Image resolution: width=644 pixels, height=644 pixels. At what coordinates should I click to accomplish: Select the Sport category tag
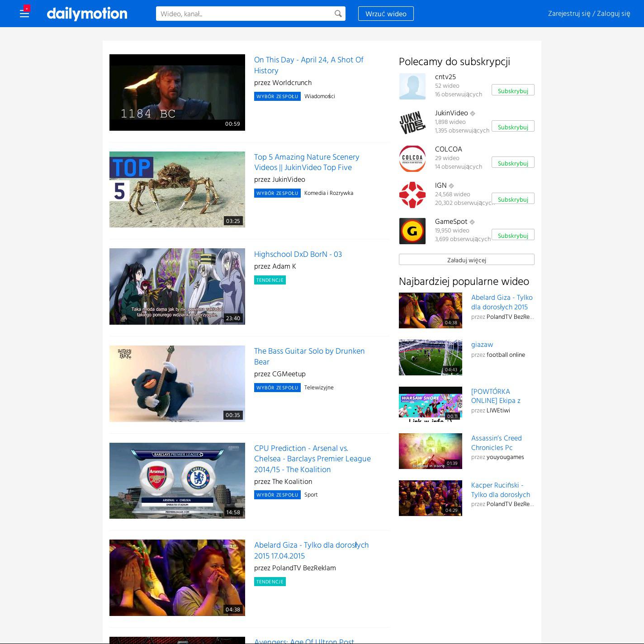tap(311, 495)
